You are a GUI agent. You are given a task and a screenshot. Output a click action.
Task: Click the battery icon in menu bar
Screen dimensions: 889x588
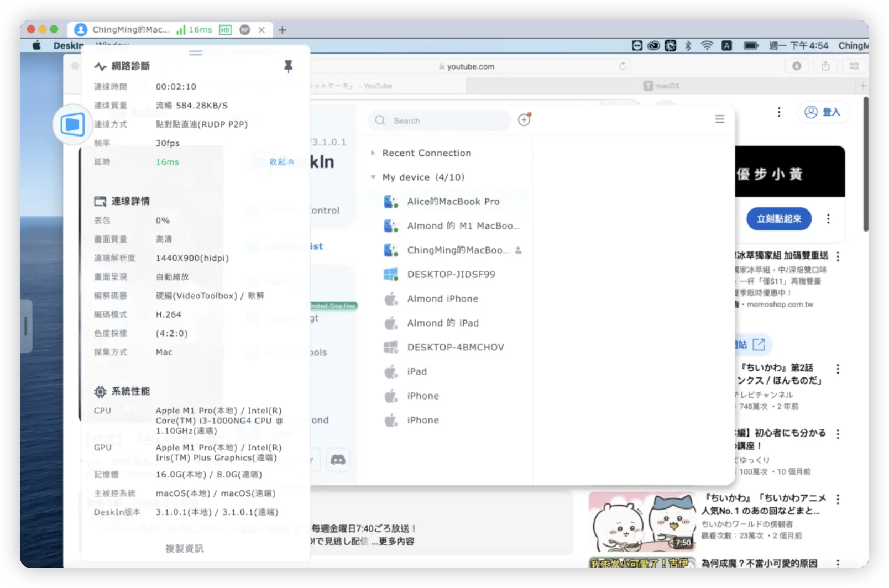751,45
